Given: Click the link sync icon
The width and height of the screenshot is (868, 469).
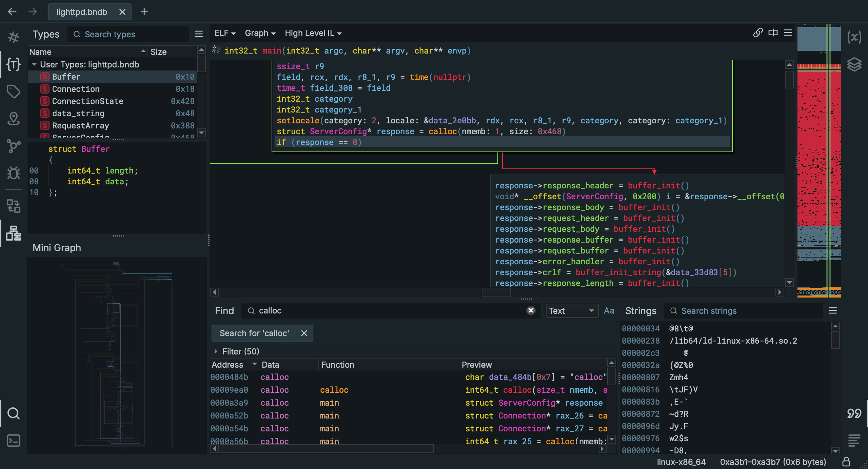Looking at the screenshot, I should 758,33.
